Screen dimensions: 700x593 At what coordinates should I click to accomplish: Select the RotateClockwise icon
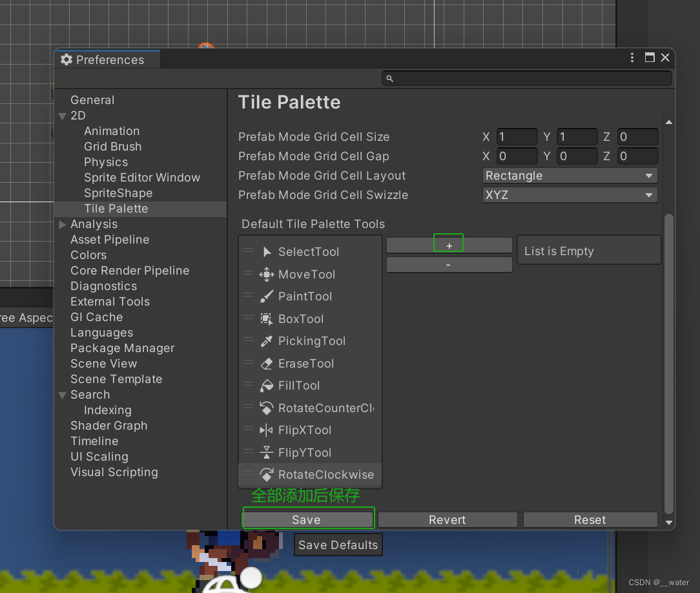[x=267, y=475]
